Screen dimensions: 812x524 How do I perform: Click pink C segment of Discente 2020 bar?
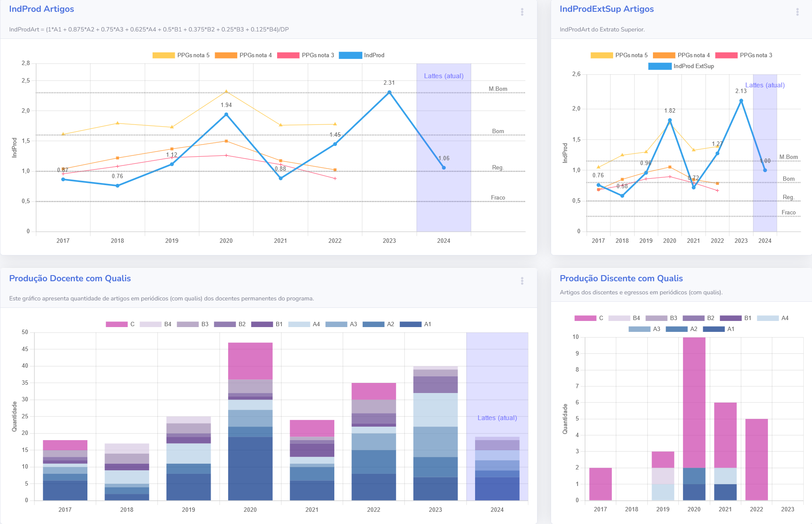694,403
